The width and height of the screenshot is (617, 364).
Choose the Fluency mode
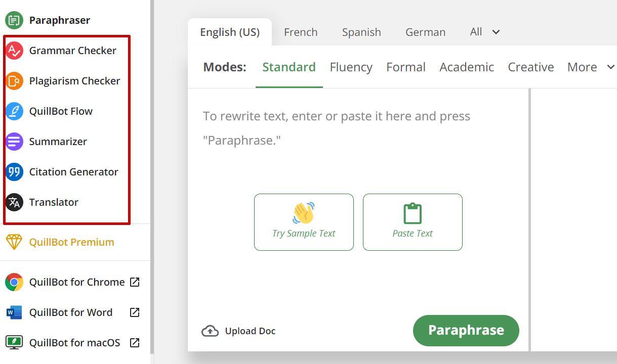[x=351, y=67]
